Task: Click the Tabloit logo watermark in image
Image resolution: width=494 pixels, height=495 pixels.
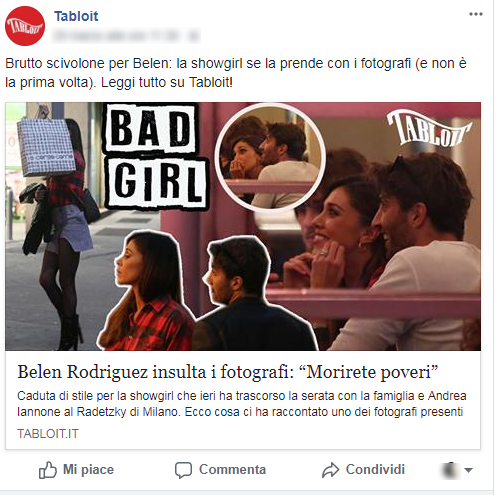Action: click(x=429, y=128)
